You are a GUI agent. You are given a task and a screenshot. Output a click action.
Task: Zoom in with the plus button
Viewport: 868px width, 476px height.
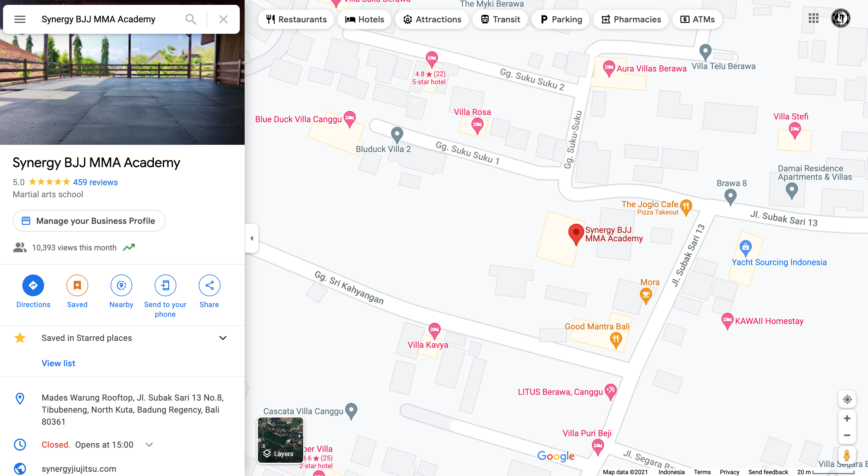point(847,418)
